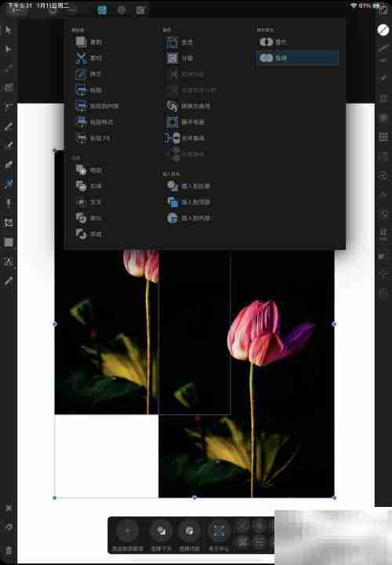Image resolution: width=392 pixels, height=565 pixels.
Task: Pick the Rectangle shape tool
Action: 9,242
